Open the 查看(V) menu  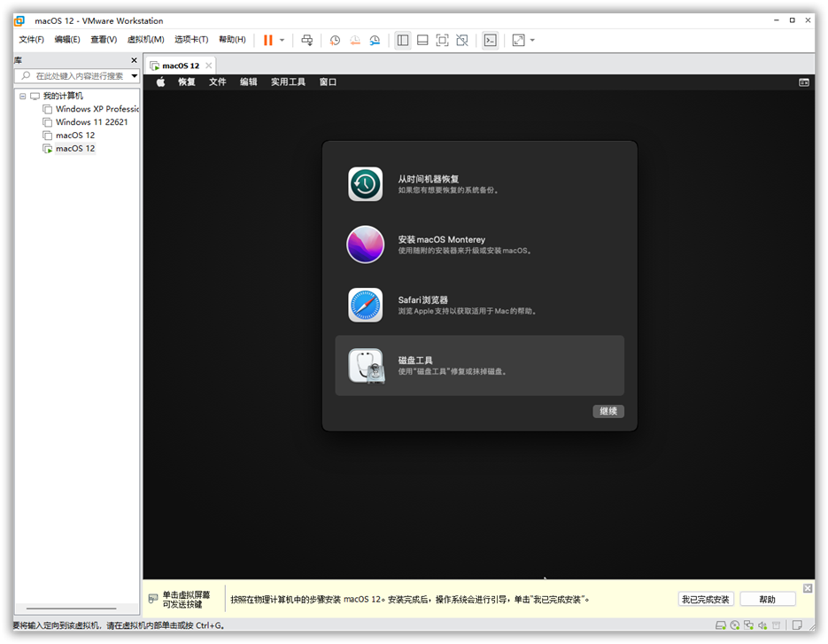[x=104, y=40]
